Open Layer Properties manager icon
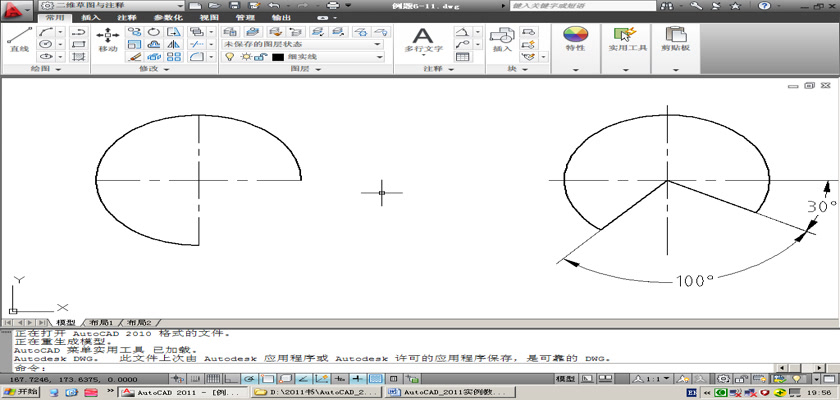Screen dimensions: 840x400 230,32
